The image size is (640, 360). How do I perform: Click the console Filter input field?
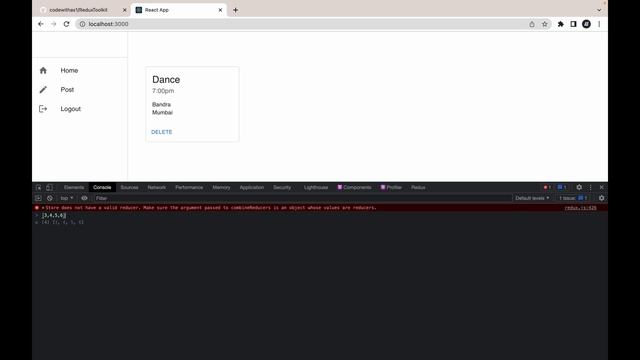click(x=302, y=198)
